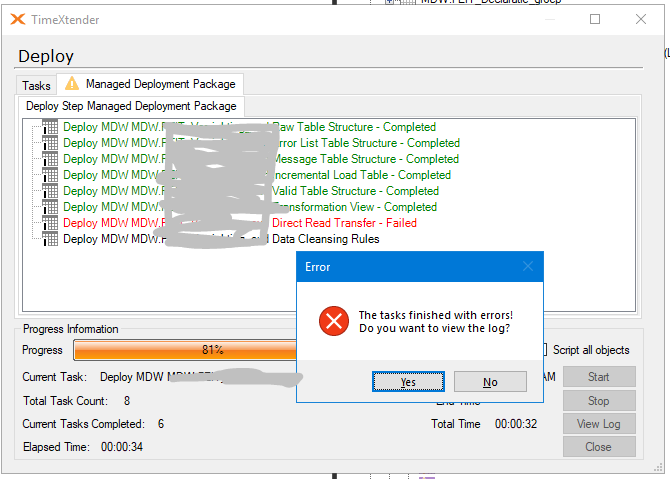
Task: Select the Transformation View - Completed row
Action: point(250,207)
